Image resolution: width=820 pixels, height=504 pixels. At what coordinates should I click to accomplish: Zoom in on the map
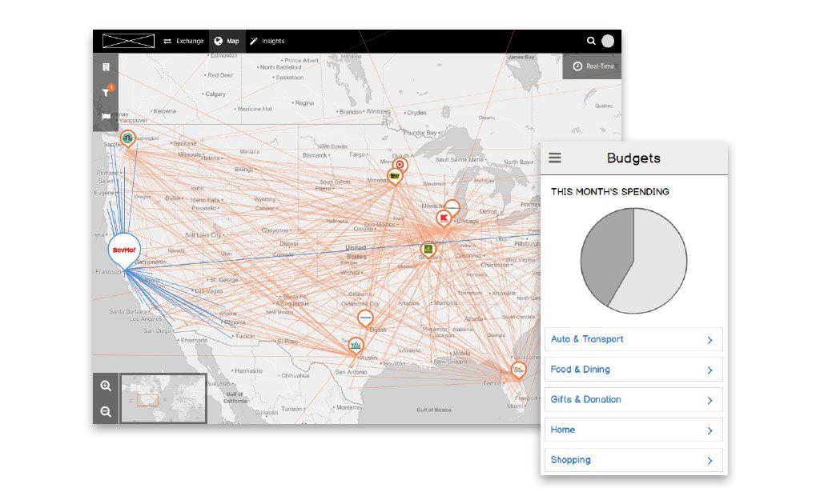click(x=106, y=386)
